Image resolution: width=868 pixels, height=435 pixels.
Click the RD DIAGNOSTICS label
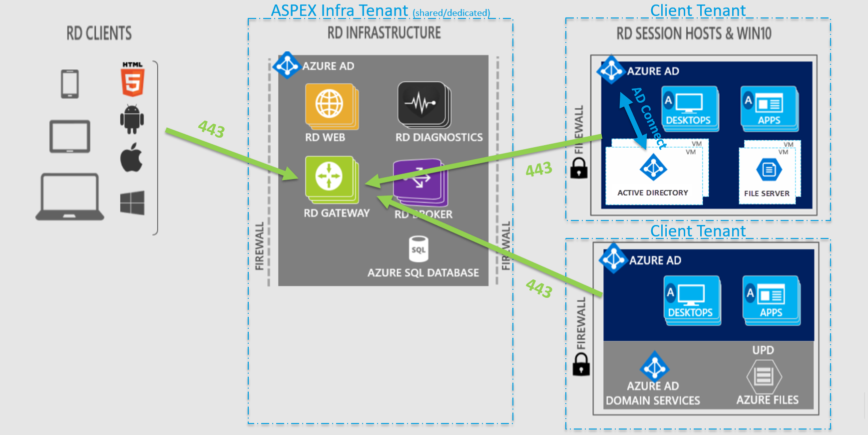click(439, 138)
